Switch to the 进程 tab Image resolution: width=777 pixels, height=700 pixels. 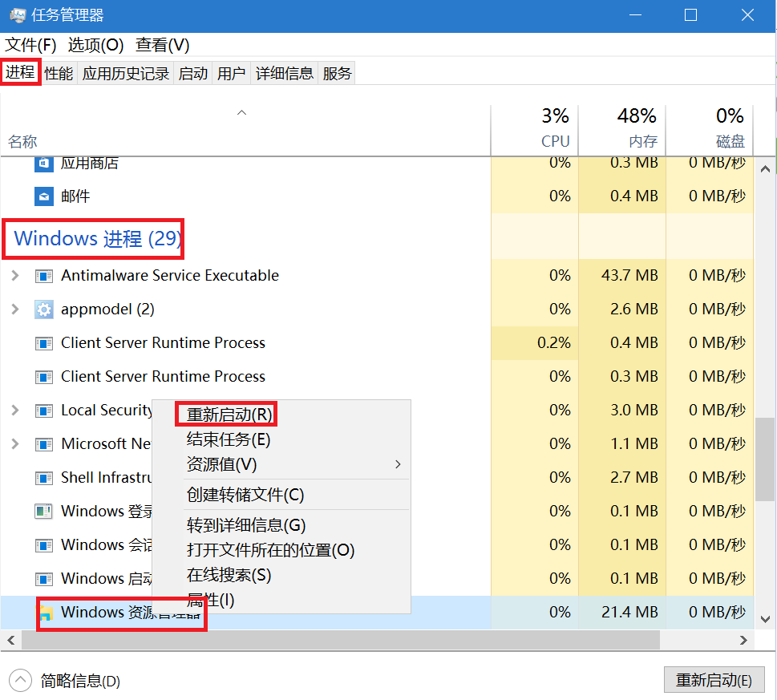tap(20, 72)
